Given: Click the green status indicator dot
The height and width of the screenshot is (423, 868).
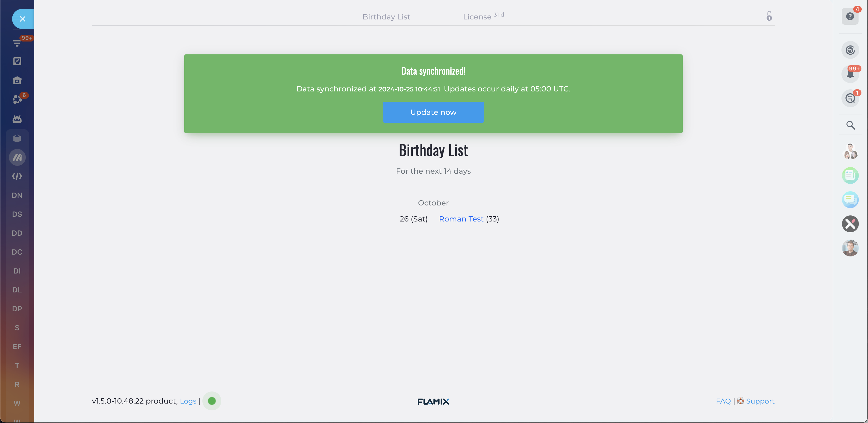Looking at the screenshot, I should pos(212,401).
